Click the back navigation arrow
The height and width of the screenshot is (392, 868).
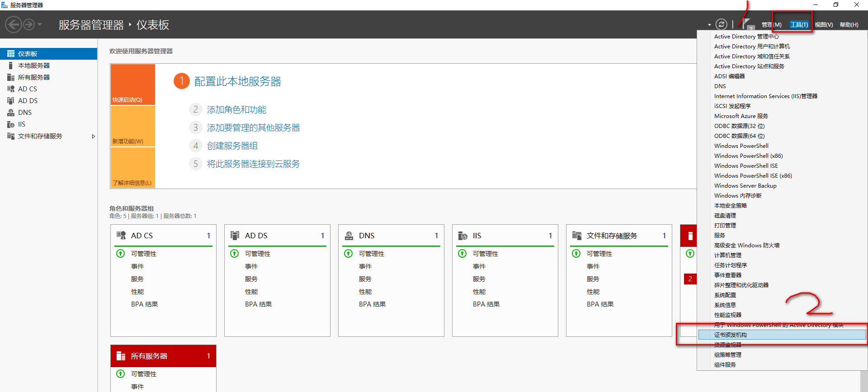(14, 24)
